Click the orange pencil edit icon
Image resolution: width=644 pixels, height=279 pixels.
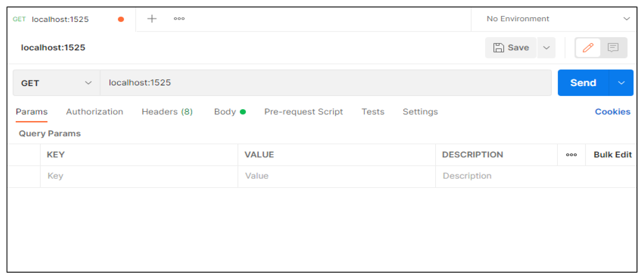point(588,47)
